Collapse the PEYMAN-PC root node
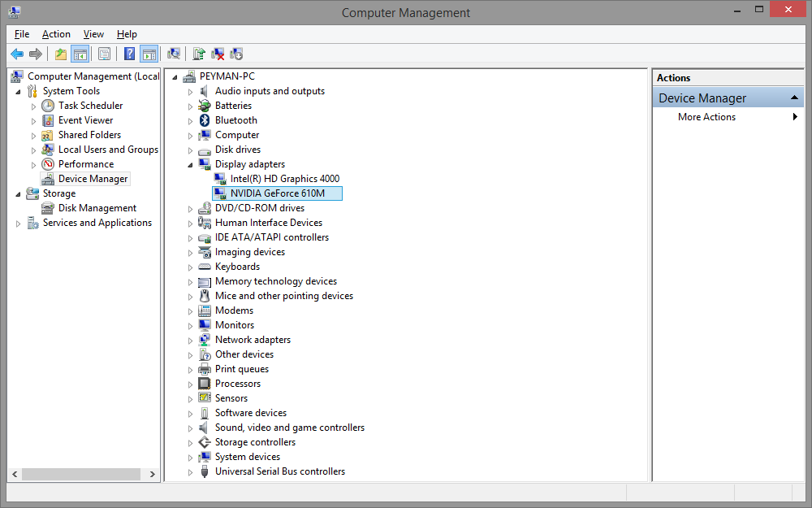 175,77
